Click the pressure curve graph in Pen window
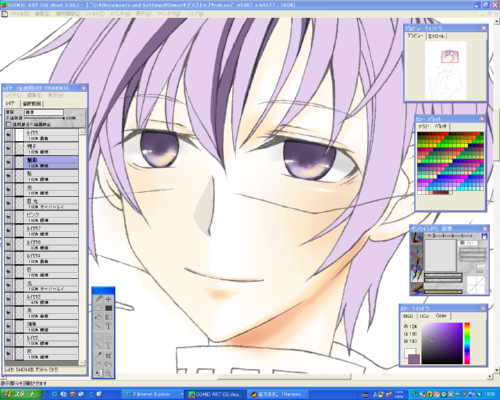 pos(476,285)
